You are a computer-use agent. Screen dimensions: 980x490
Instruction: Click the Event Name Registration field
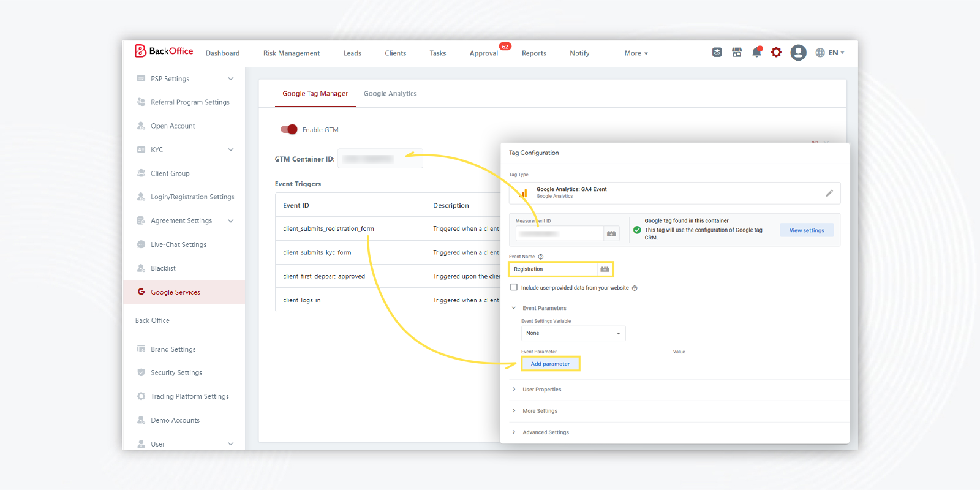tap(553, 269)
